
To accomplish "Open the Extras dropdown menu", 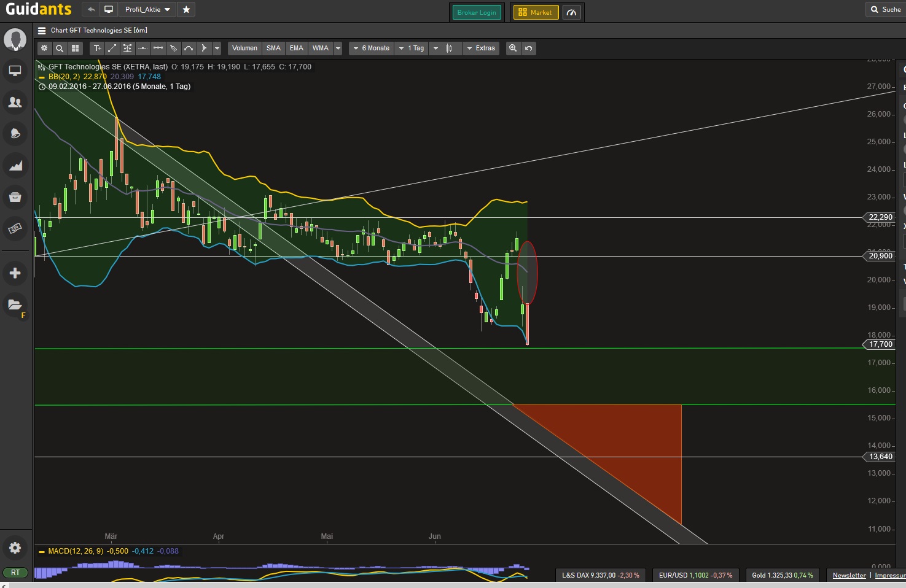I will point(480,48).
